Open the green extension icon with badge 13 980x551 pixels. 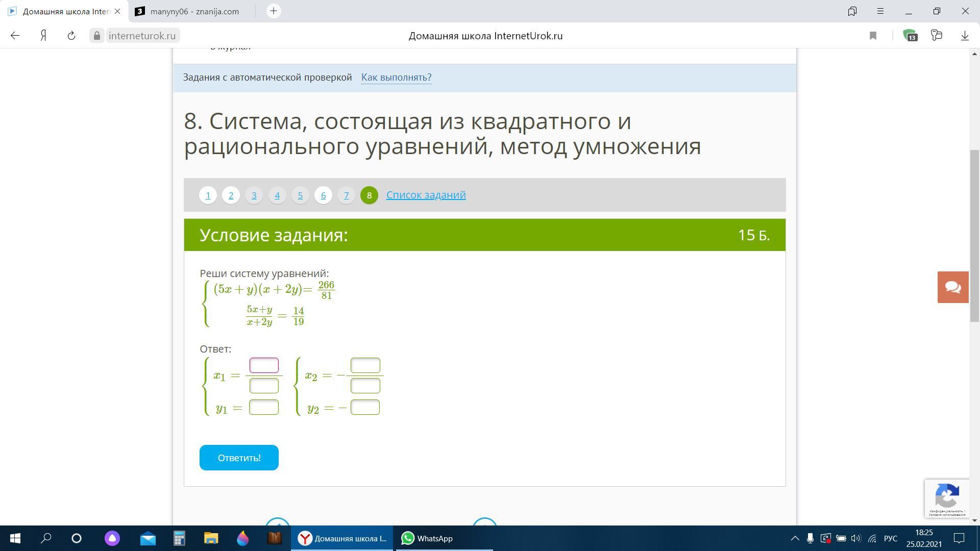[910, 36]
